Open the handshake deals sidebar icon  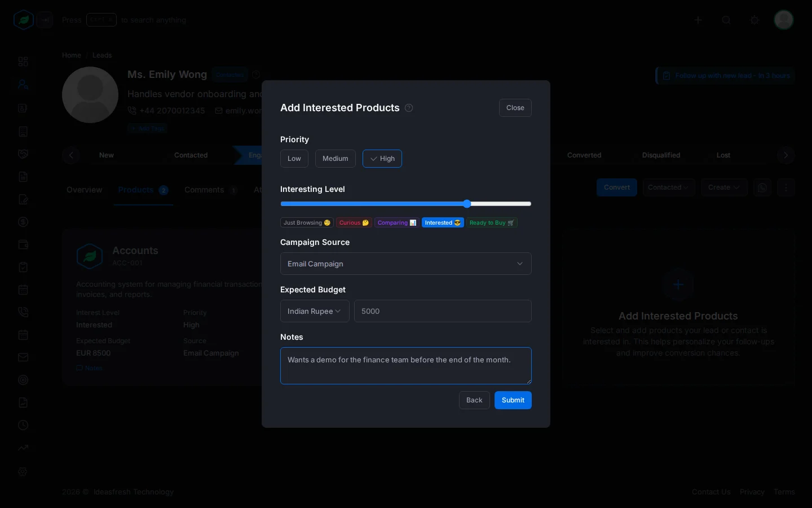point(23,154)
